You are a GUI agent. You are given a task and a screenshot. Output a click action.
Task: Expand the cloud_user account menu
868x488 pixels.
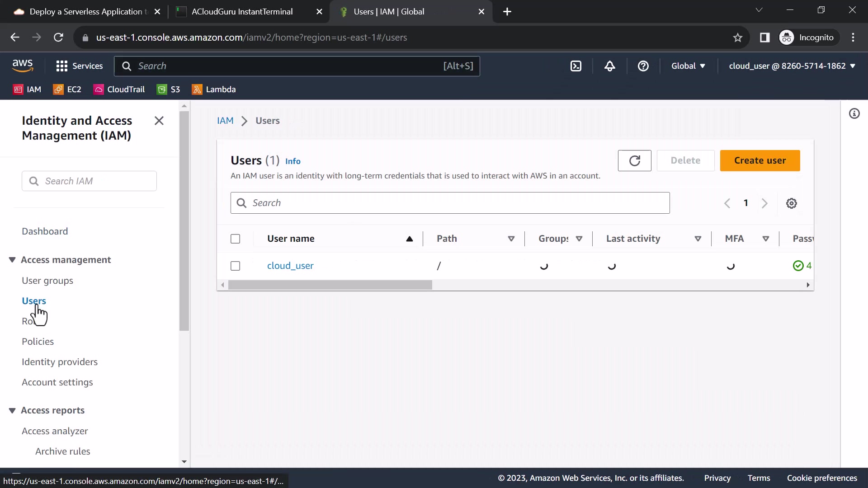click(x=792, y=66)
